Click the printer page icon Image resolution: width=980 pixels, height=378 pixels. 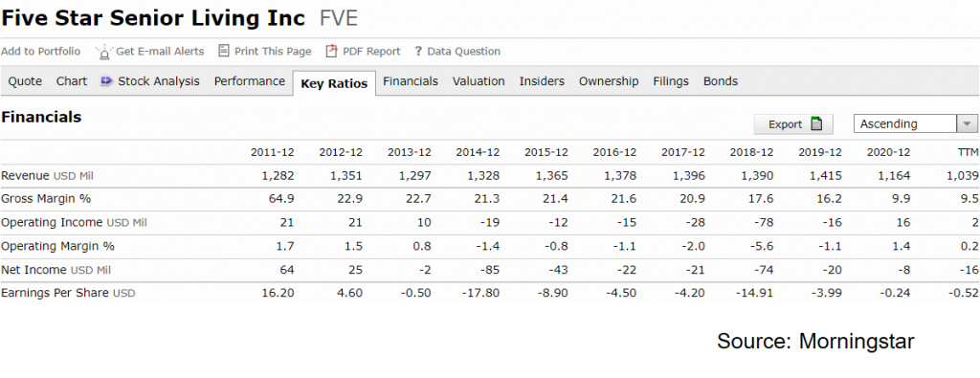tap(224, 51)
